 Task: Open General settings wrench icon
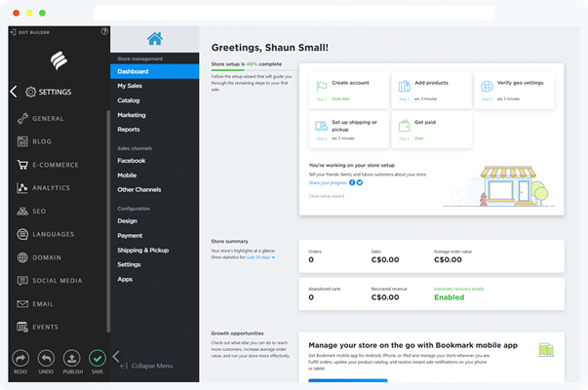[22, 119]
